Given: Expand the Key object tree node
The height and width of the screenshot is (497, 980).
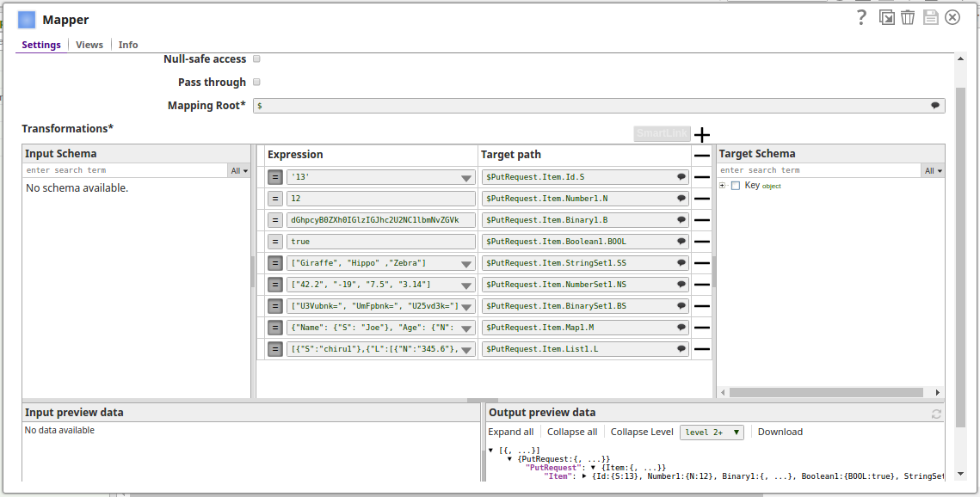Looking at the screenshot, I should (x=723, y=186).
